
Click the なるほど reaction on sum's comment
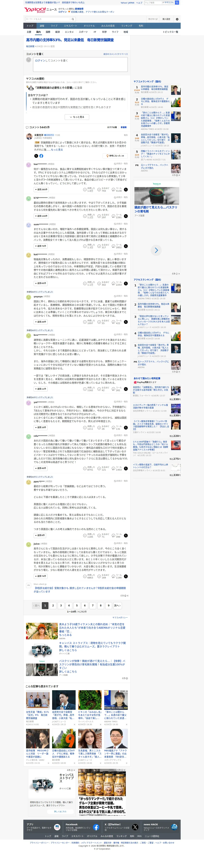99,246
